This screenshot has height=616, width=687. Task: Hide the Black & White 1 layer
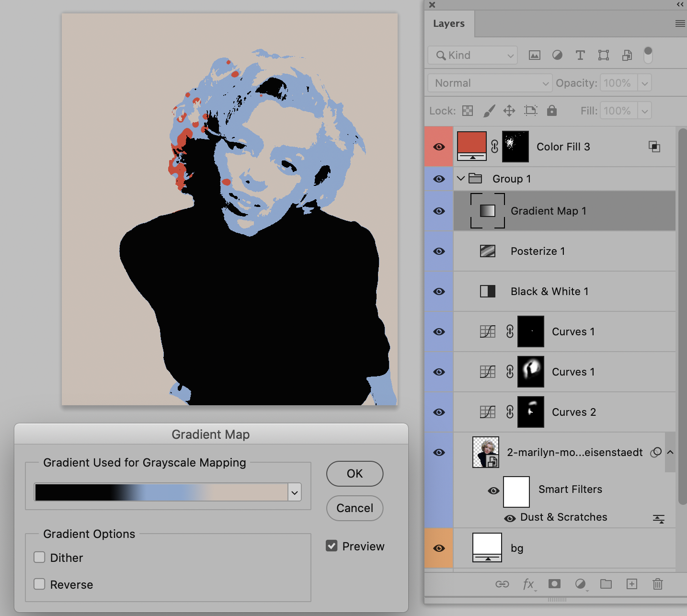tap(439, 291)
